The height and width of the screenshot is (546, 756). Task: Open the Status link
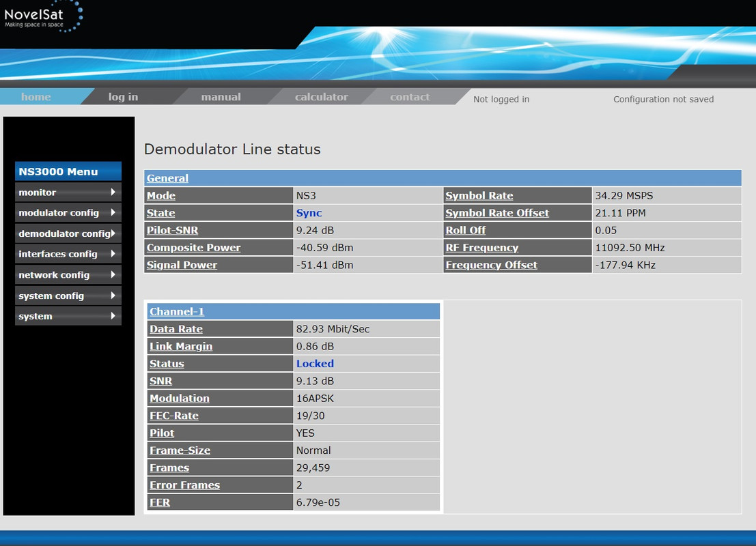(x=167, y=363)
